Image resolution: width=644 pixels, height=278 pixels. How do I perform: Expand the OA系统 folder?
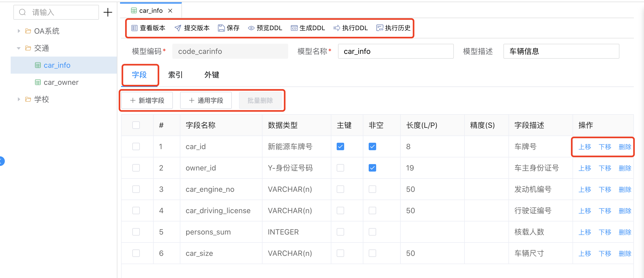(x=19, y=31)
